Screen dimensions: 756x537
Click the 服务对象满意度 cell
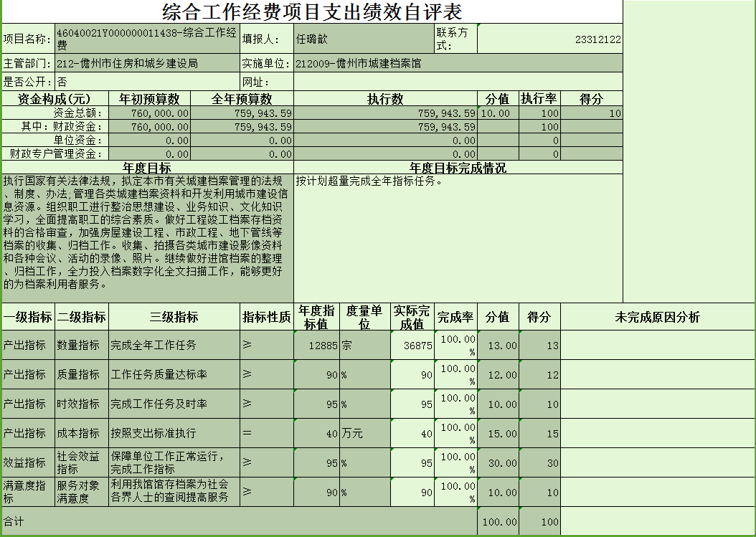(82, 492)
